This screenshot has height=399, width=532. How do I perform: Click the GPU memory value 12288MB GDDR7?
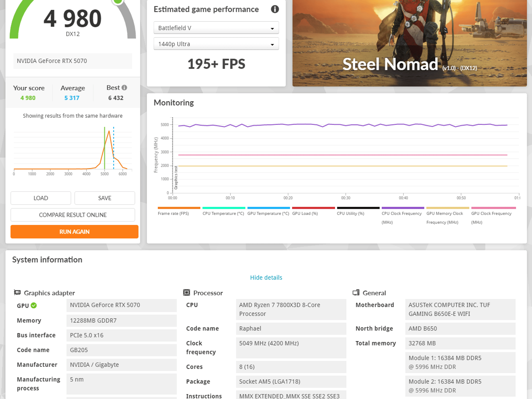click(122, 321)
